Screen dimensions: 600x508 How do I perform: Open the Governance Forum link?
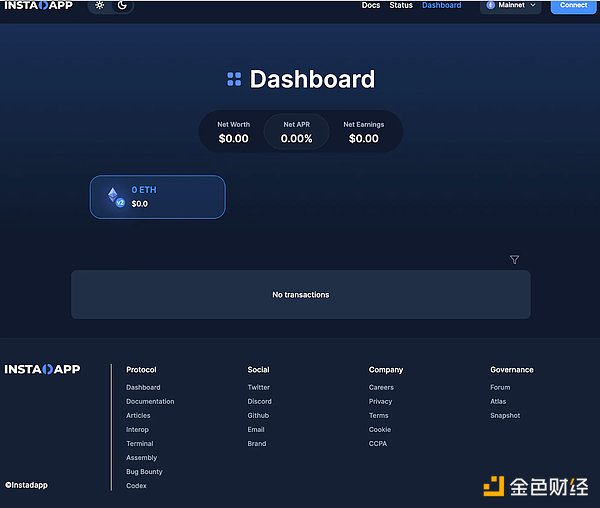point(500,387)
